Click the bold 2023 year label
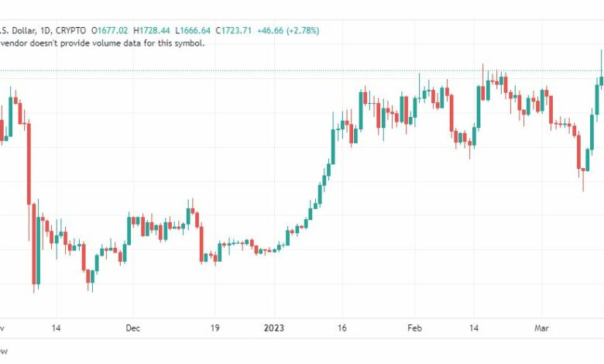Screen dimensions: 604x364 [274, 328]
